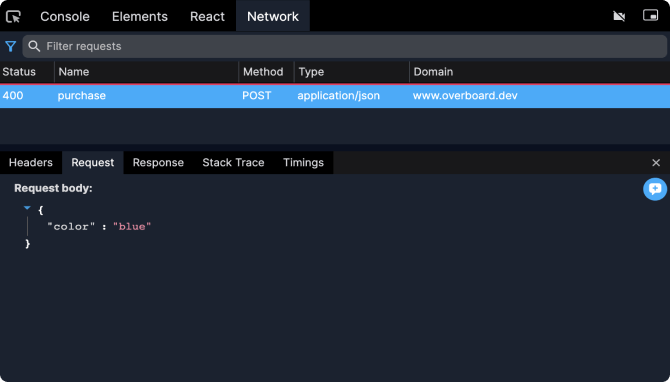This screenshot has width=670, height=382.
Task: Click the application/json type cell
Action: point(338,96)
